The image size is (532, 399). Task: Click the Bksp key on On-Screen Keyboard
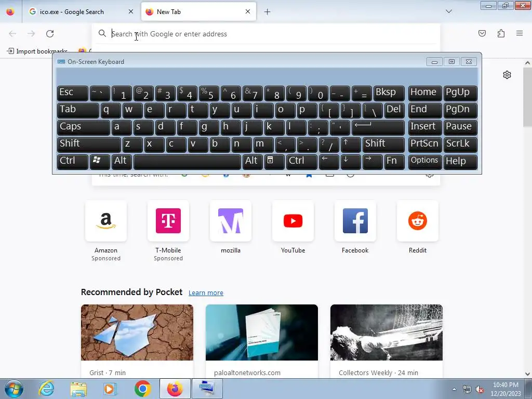pos(389,93)
